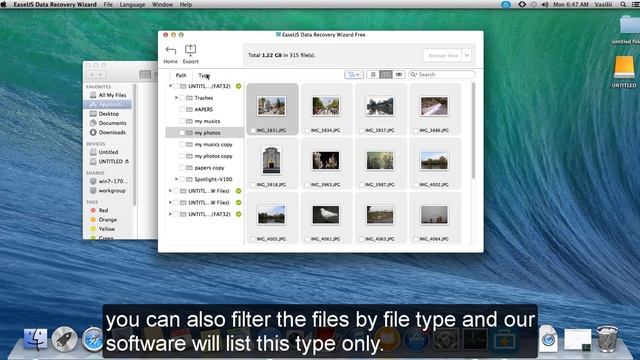
Task: Open the Help menu
Action: 186,4
